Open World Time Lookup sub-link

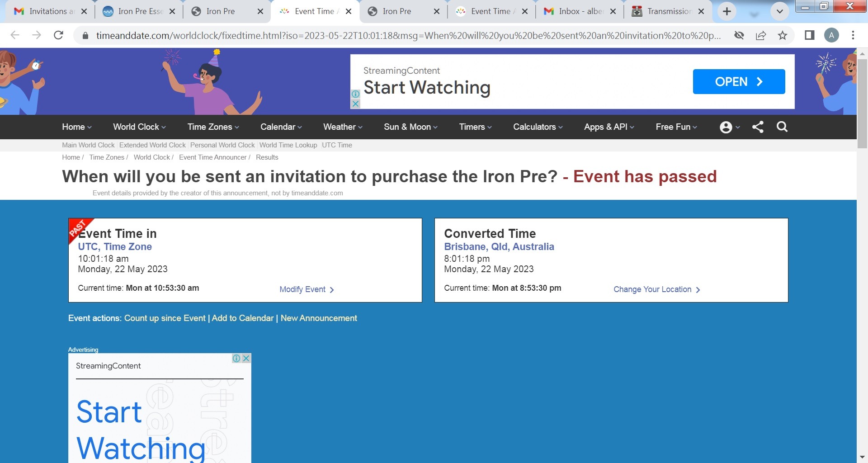click(x=288, y=145)
